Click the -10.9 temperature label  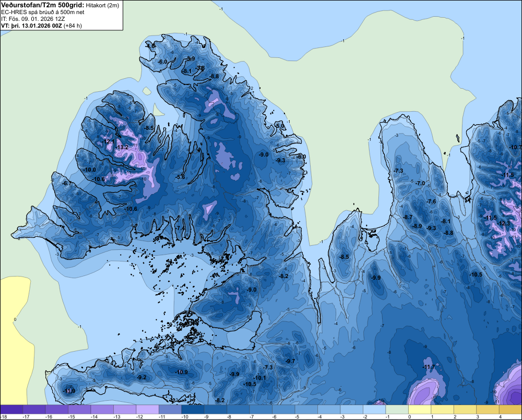tap(182, 372)
